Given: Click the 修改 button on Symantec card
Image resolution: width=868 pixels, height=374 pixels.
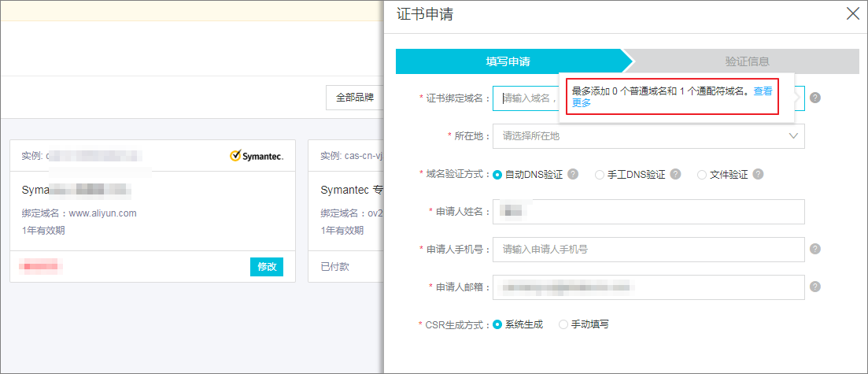Looking at the screenshot, I should (267, 266).
